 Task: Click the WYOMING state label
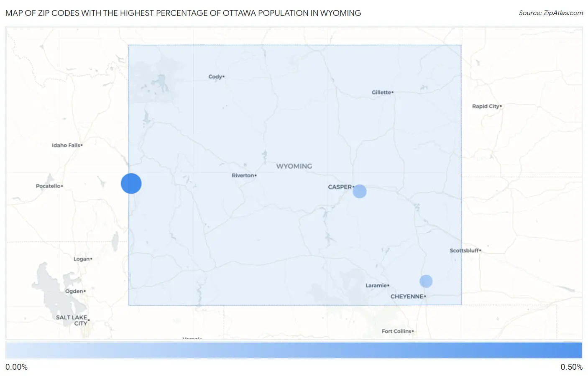(x=294, y=166)
